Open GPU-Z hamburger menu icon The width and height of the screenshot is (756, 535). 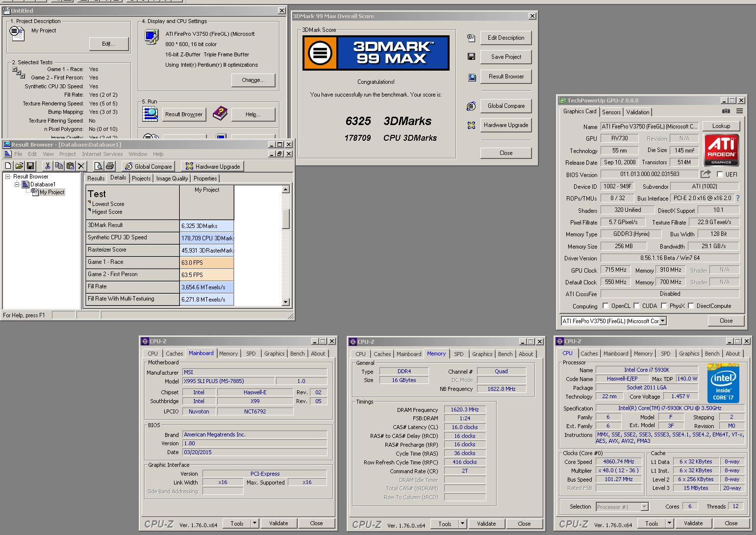click(x=739, y=111)
